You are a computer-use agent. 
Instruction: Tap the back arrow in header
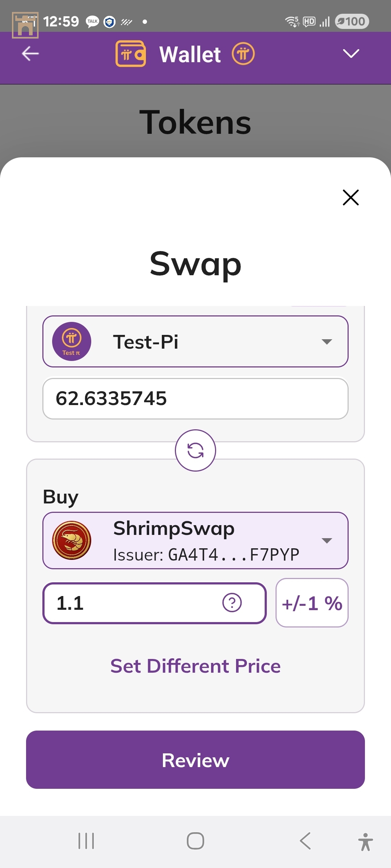(x=30, y=54)
